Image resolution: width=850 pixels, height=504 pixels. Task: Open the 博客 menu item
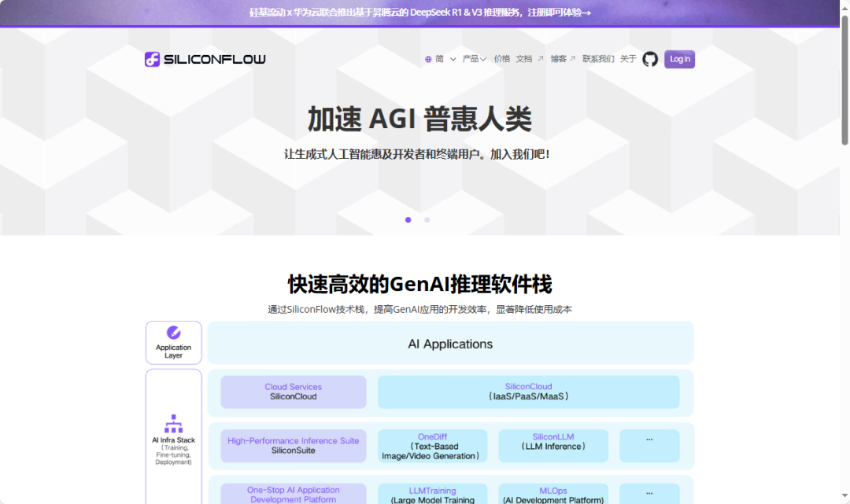coord(558,59)
